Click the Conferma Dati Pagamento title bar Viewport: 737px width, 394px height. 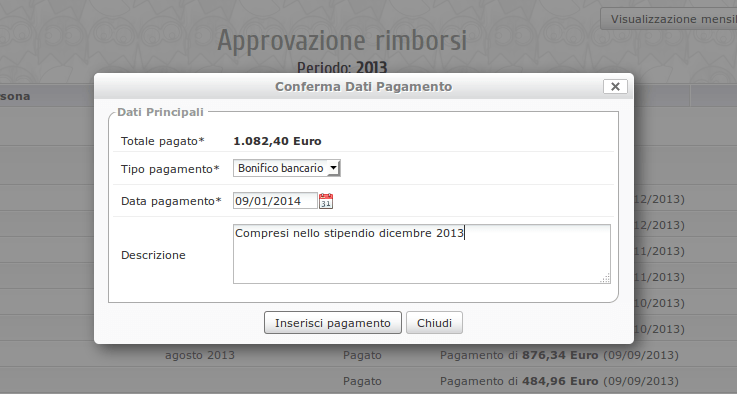(363, 87)
